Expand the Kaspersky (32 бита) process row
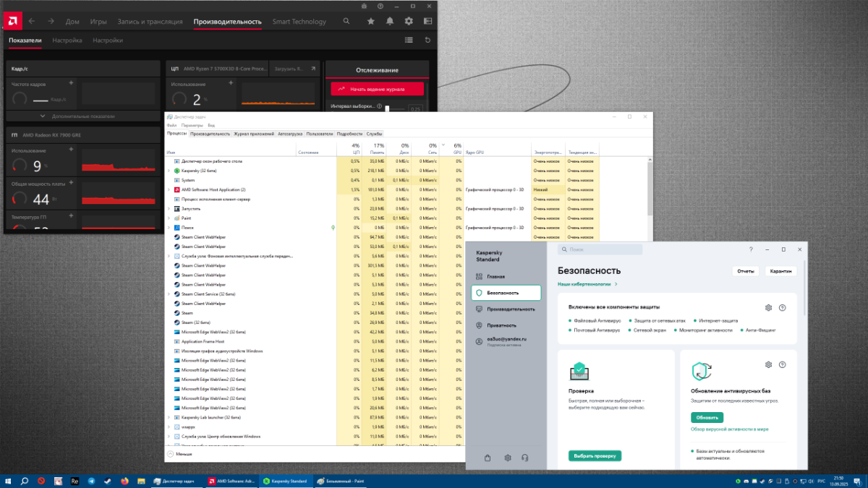The image size is (868, 488). tap(169, 171)
